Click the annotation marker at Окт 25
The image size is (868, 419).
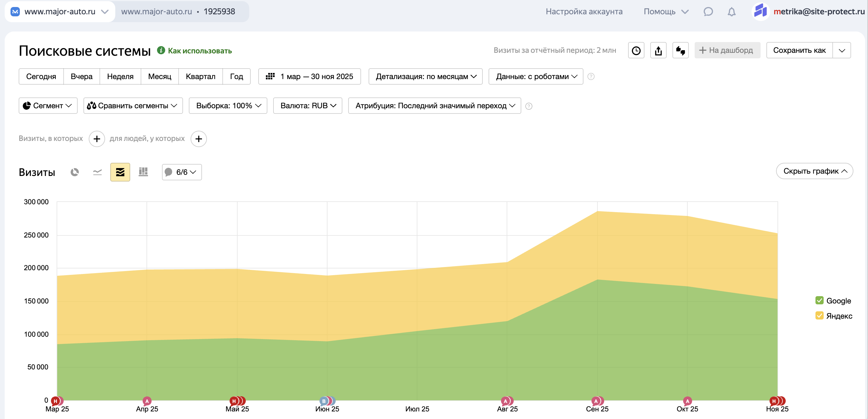687,401
